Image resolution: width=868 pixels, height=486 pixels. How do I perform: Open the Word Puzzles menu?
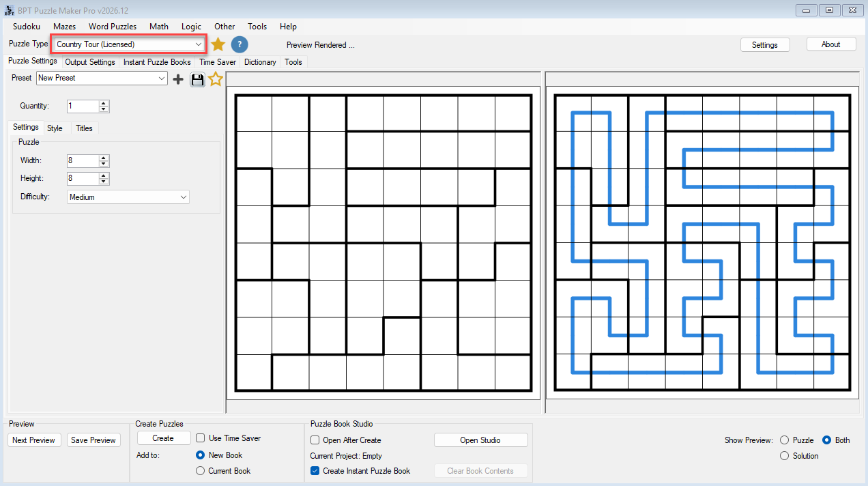(x=113, y=27)
